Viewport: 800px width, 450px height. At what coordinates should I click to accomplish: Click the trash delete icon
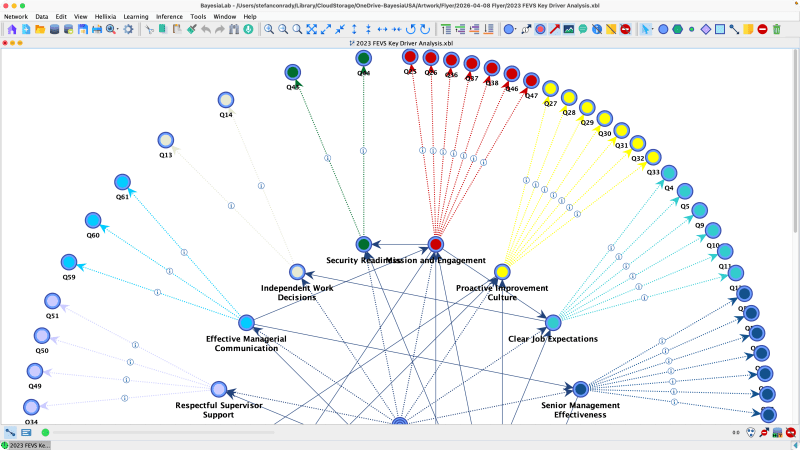[x=777, y=30]
